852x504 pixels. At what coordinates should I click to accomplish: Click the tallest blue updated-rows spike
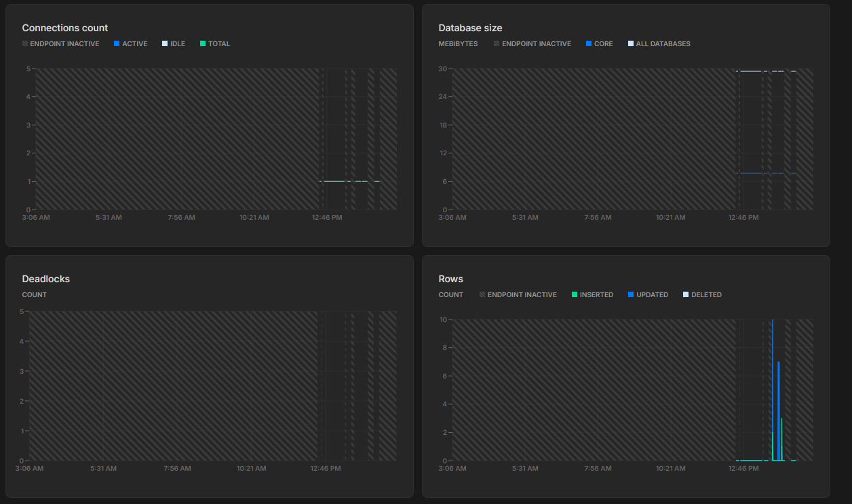(x=773, y=390)
